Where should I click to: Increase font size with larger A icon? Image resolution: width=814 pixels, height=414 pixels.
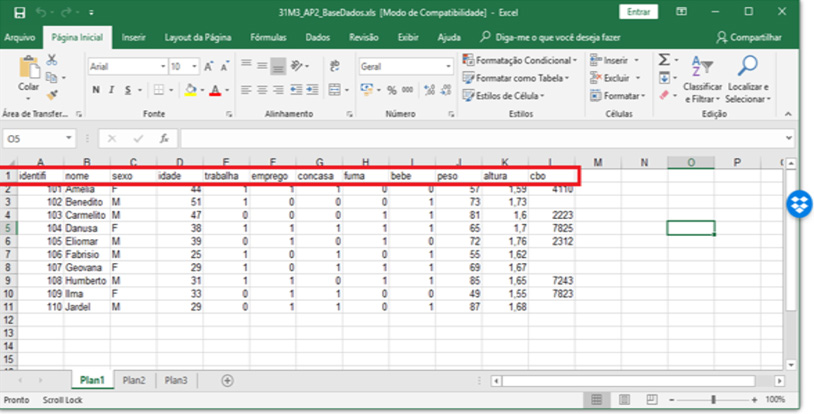(x=209, y=66)
